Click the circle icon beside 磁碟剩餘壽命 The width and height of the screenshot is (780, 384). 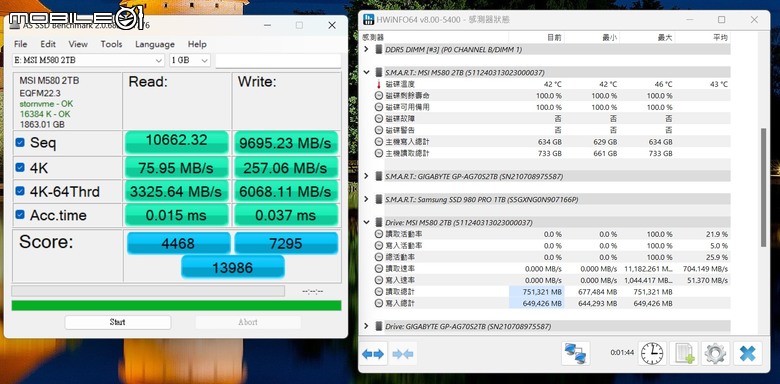click(x=379, y=96)
